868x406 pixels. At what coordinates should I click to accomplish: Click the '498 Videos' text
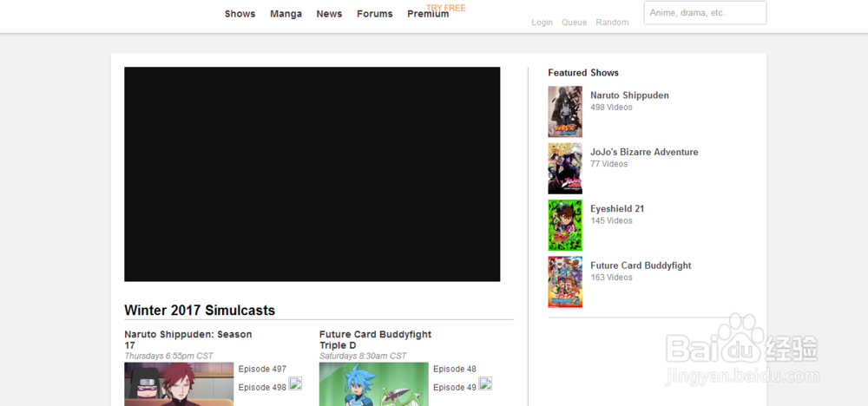coord(611,108)
